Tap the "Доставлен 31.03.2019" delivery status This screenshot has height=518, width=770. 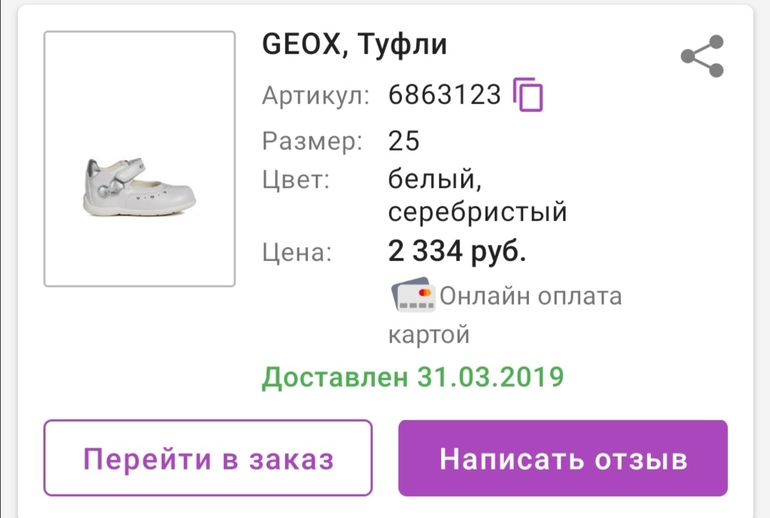pos(413,377)
